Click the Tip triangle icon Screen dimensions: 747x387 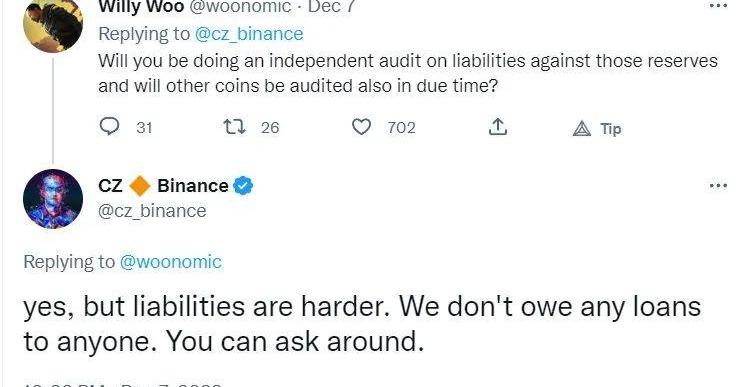click(x=581, y=129)
